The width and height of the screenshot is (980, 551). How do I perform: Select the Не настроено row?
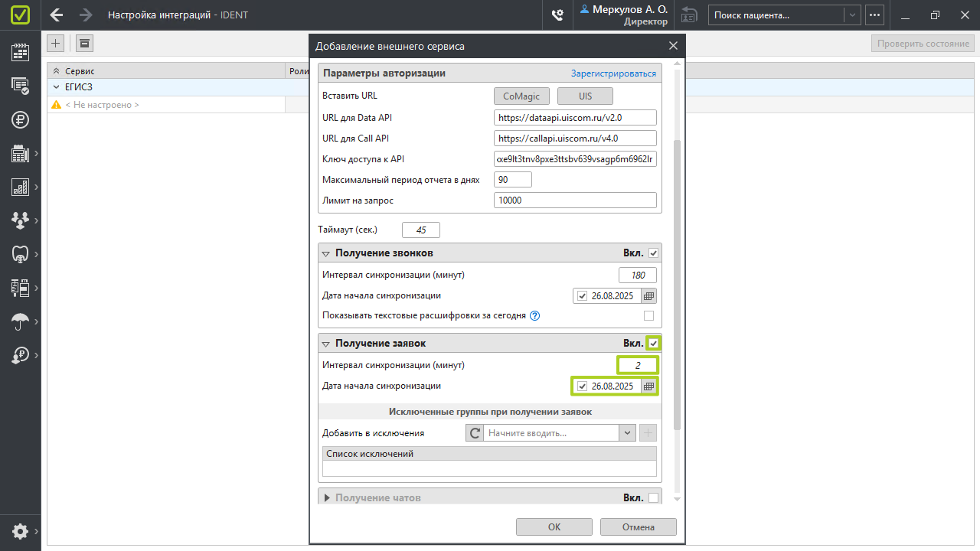[x=167, y=104]
